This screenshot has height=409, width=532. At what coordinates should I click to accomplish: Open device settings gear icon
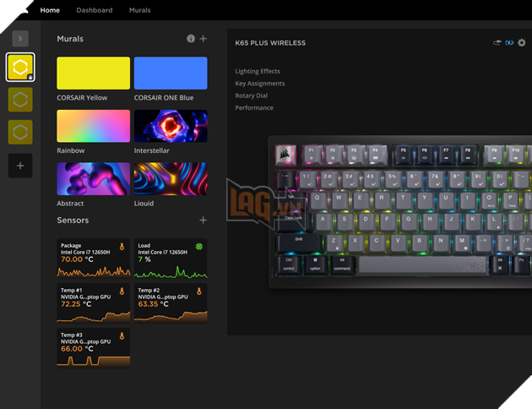click(x=522, y=43)
